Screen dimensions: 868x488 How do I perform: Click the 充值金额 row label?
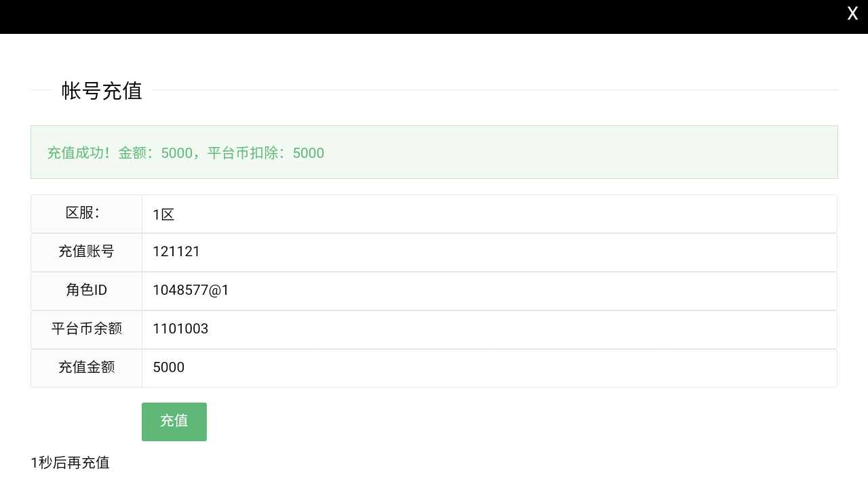point(86,368)
